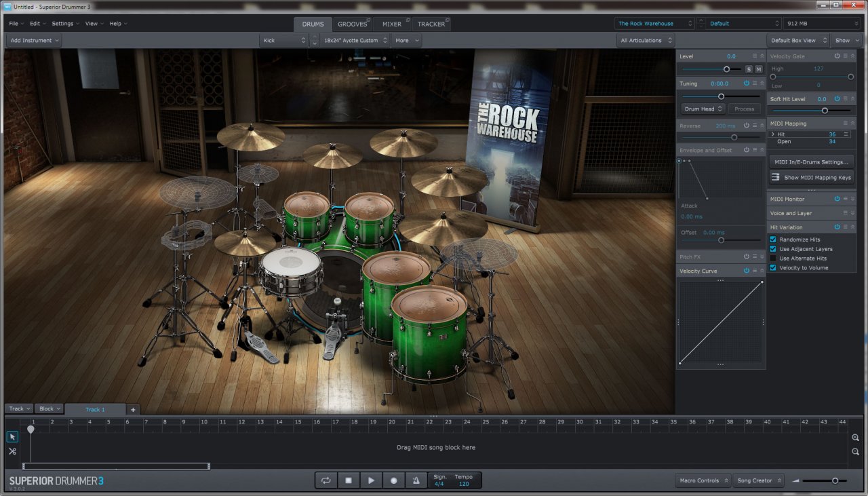This screenshot has width=868, height=496.
Task: Open the Velocity Curve section menu icon
Action: click(x=755, y=271)
